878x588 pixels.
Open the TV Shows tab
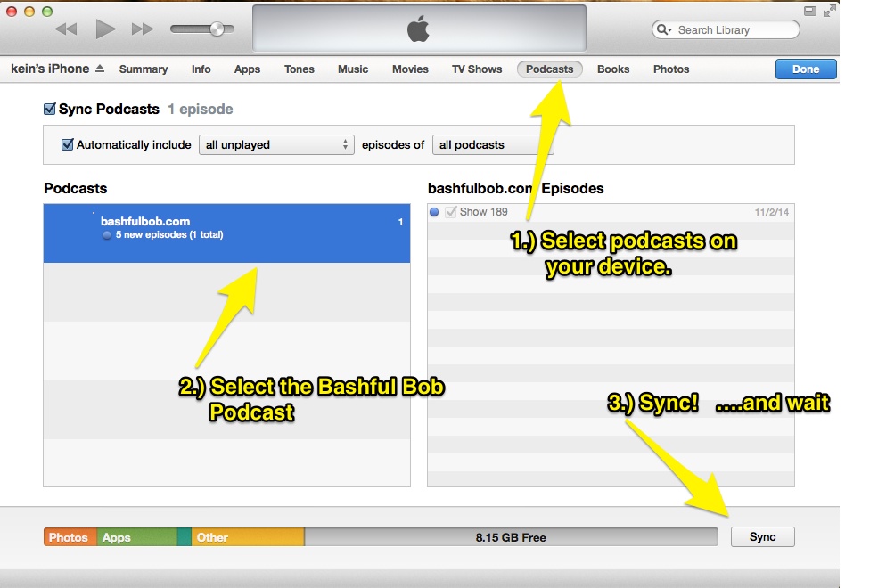click(x=477, y=69)
